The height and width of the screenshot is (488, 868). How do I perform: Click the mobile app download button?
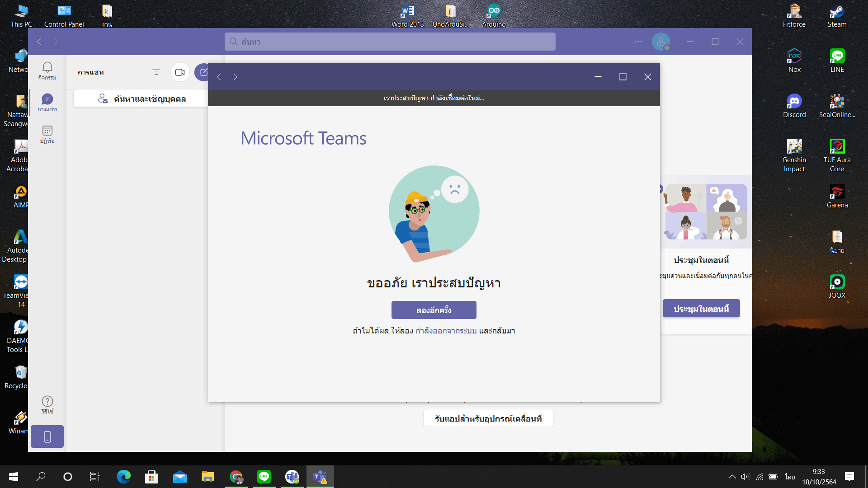(488, 418)
